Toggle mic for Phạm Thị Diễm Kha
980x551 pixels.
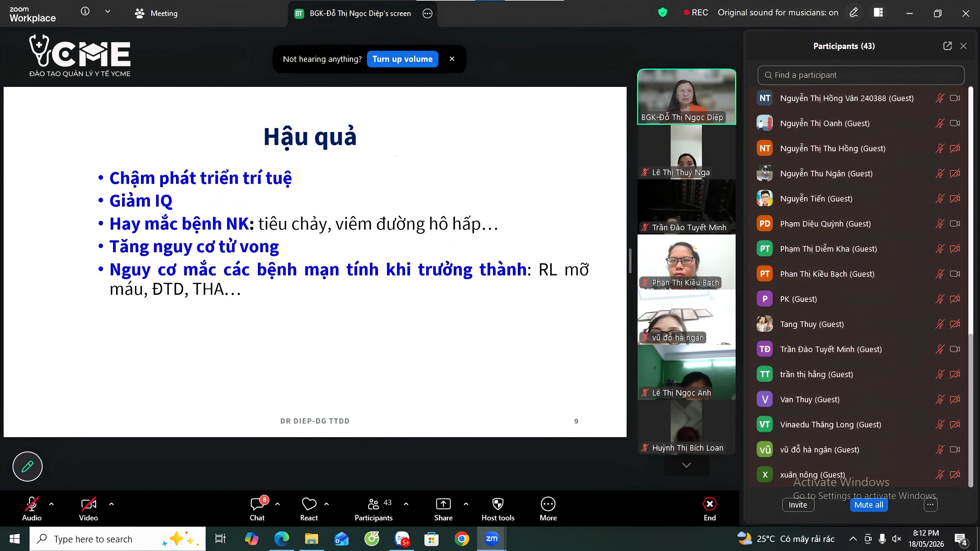tap(940, 249)
